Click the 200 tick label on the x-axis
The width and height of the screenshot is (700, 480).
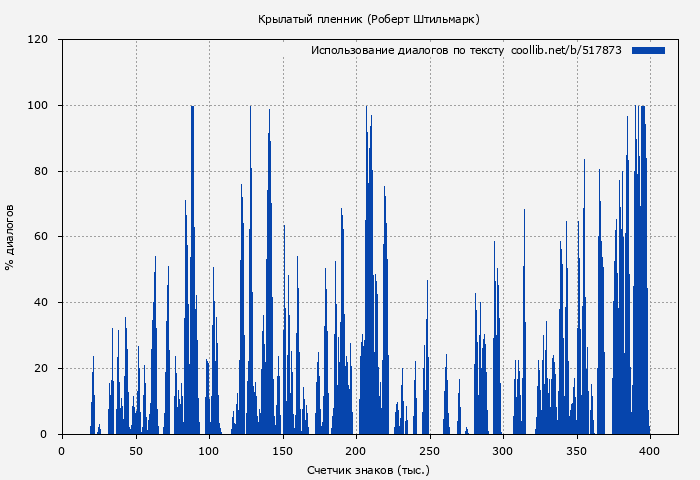click(x=356, y=451)
